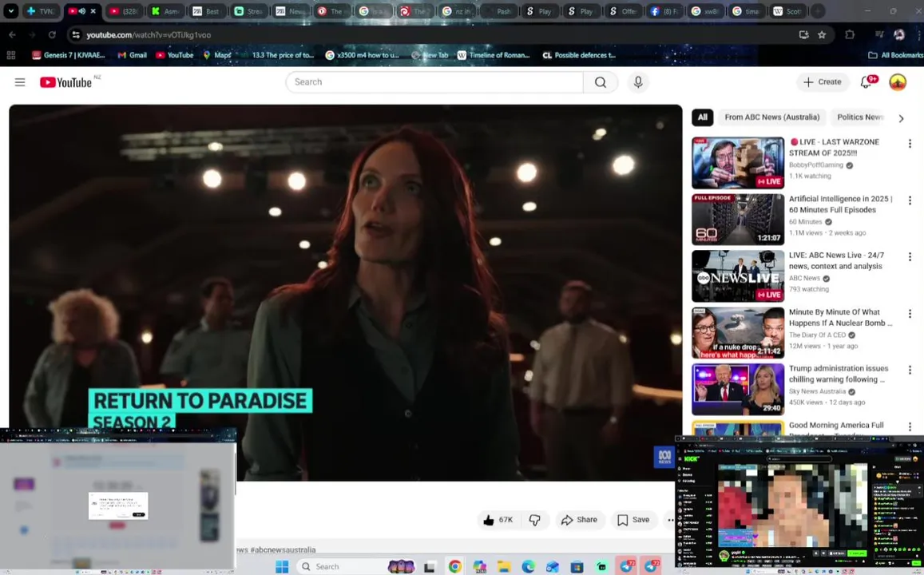Screen dimensions: 924x575
Task: Switch to the Kick Asm tab
Action: 165,11
